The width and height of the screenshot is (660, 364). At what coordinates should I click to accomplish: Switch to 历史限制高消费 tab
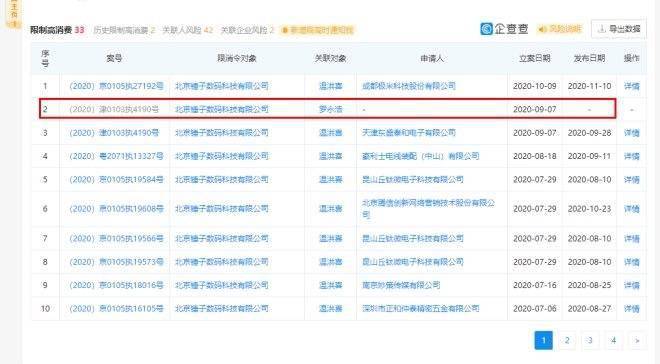point(125,30)
